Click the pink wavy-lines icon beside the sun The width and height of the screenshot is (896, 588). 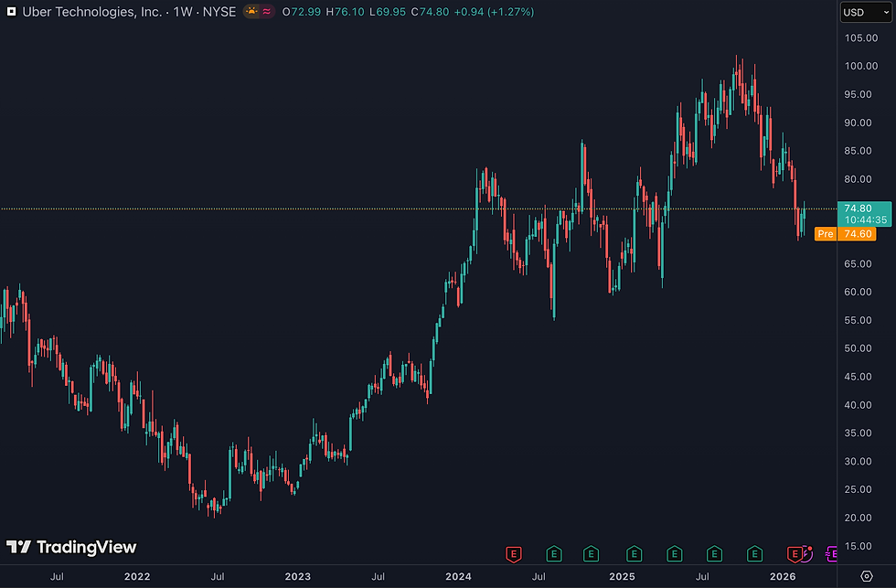tap(267, 11)
